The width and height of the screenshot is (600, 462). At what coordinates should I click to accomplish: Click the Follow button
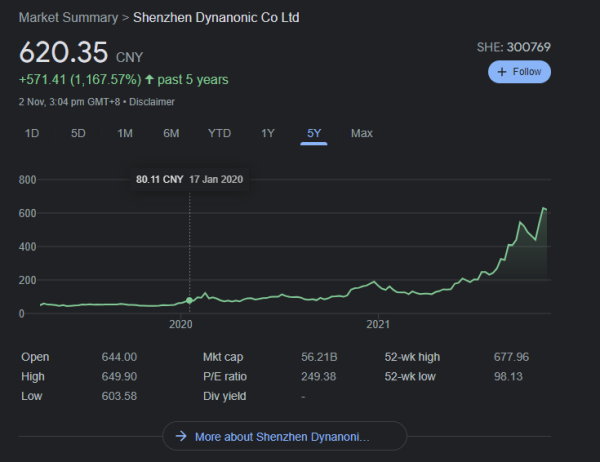[x=519, y=72]
